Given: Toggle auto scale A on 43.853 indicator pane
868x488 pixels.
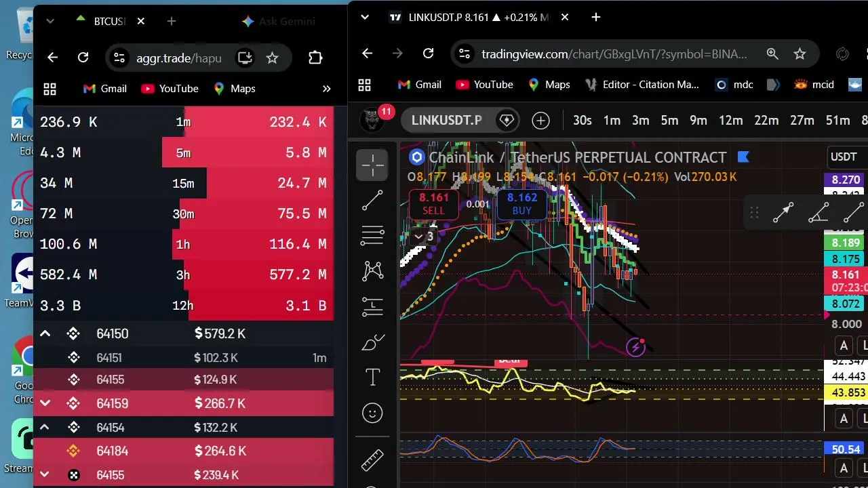Looking at the screenshot, I should tap(844, 418).
